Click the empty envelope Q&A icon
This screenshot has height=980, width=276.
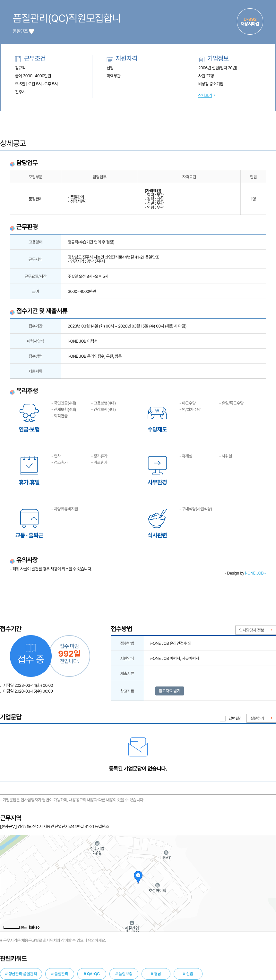(x=138, y=747)
